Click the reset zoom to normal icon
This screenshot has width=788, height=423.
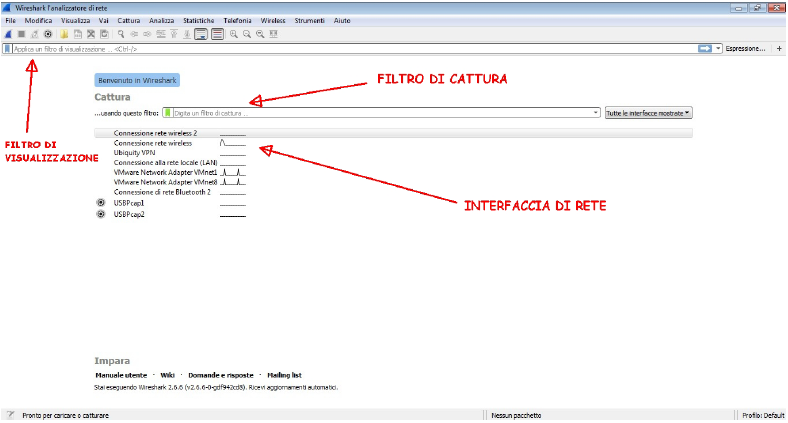[x=260, y=34]
